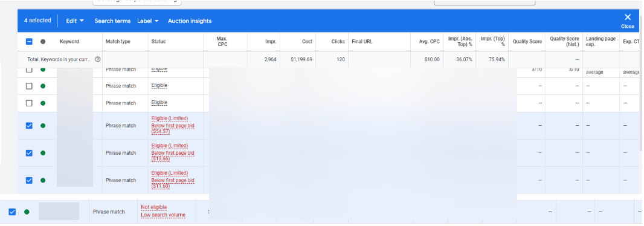Screen dimensions: 644x226
Task: Click total impressions value 2,964
Action: (270, 59)
